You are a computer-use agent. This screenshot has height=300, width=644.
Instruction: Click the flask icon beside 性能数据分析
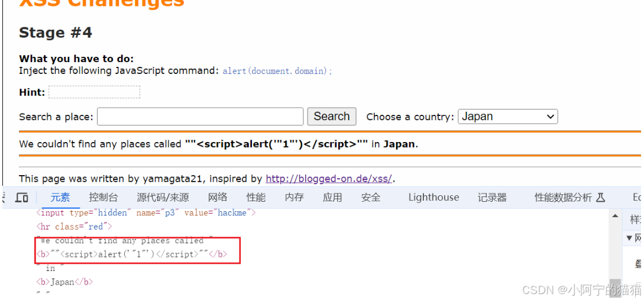pyautogui.click(x=600, y=198)
